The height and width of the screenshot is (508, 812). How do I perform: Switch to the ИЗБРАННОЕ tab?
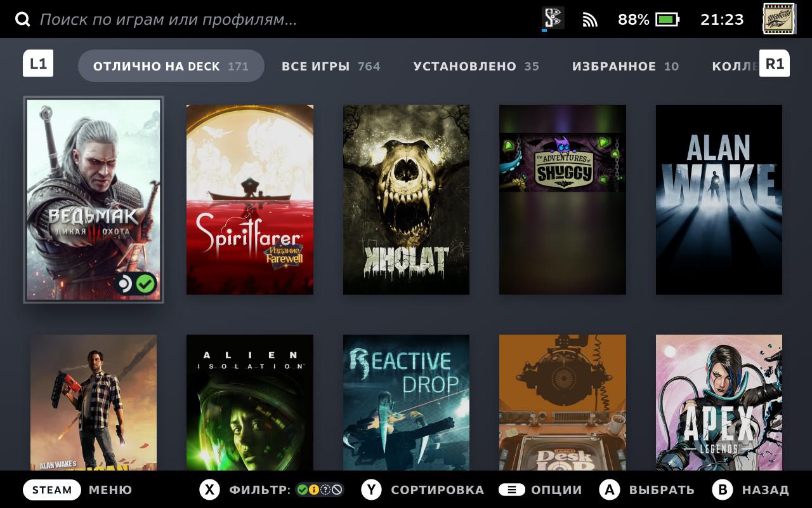tap(625, 66)
